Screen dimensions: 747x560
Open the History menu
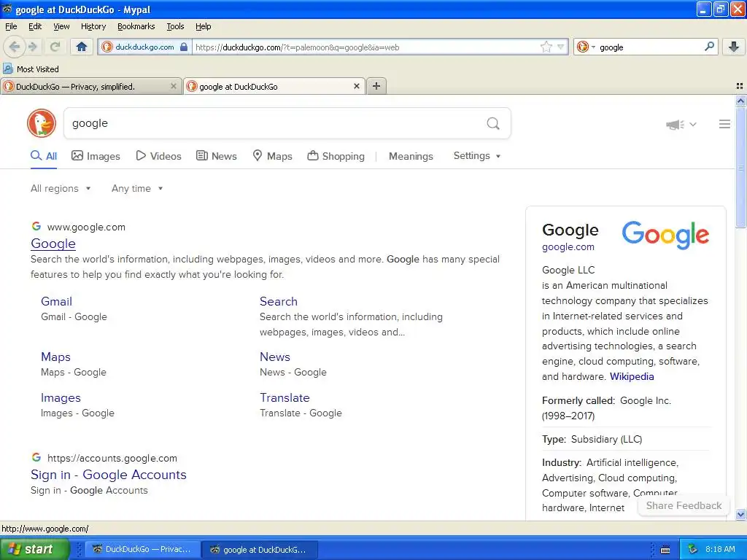coord(93,26)
